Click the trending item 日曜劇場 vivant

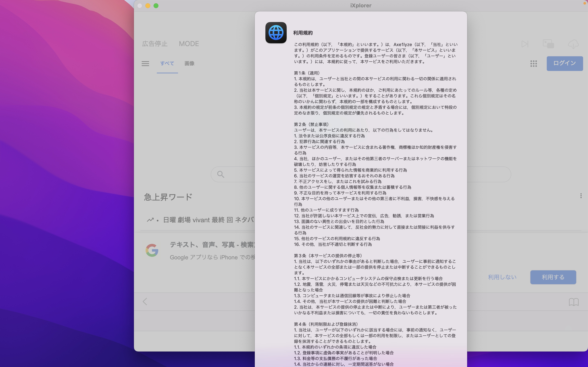coord(208,220)
